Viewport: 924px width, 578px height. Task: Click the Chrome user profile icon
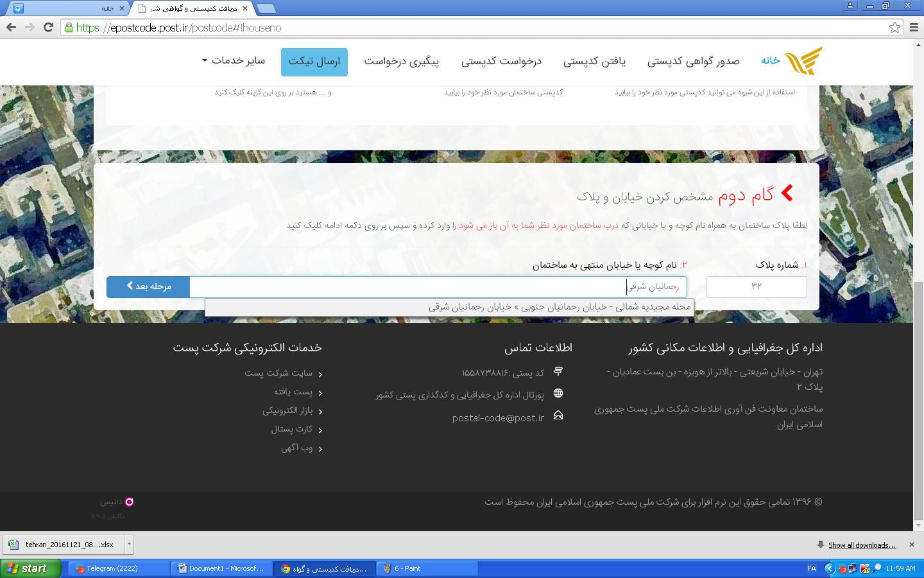tap(850, 5)
